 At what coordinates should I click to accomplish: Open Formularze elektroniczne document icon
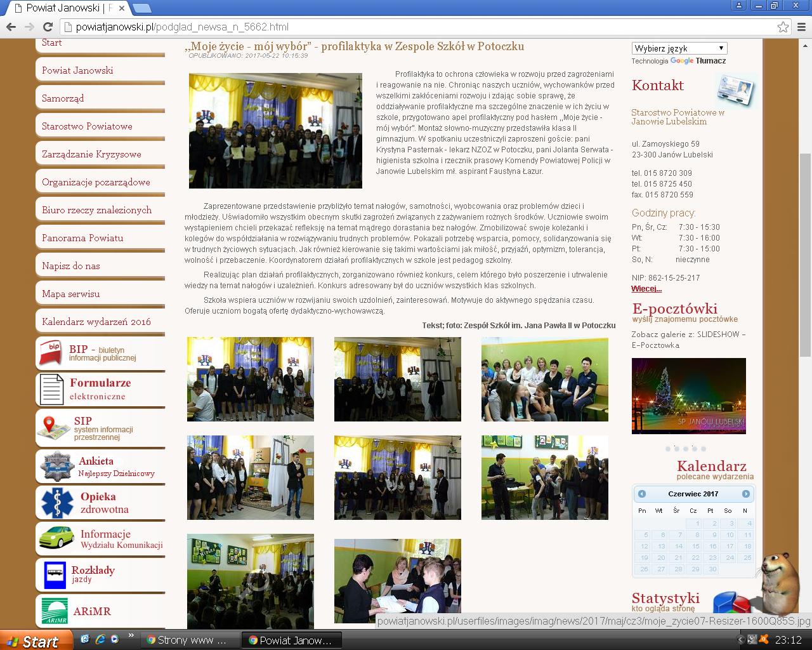click(51, 389)
